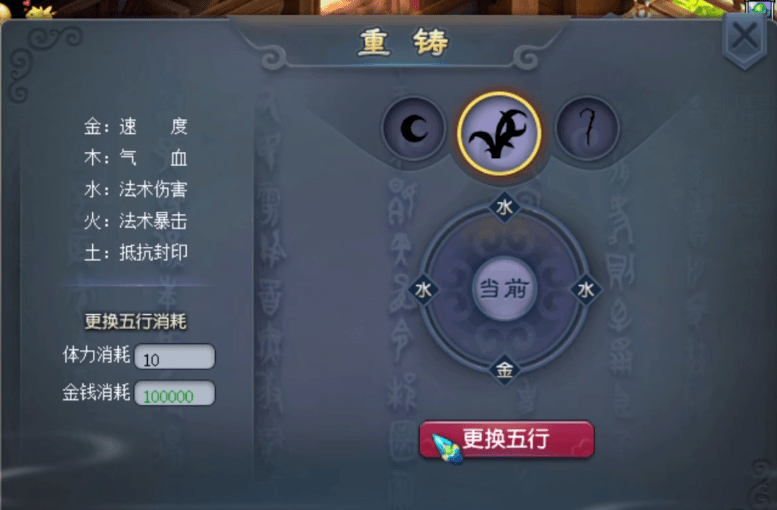Image resolution: width=777 pixels, height=510 pixels.
Task: Click the left 水 diamond marker
Action: tap(423, 289)
